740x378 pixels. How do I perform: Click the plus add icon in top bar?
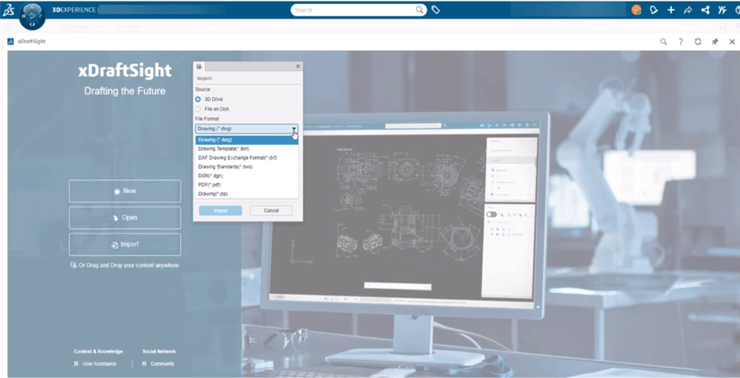(x=671, y=10)
